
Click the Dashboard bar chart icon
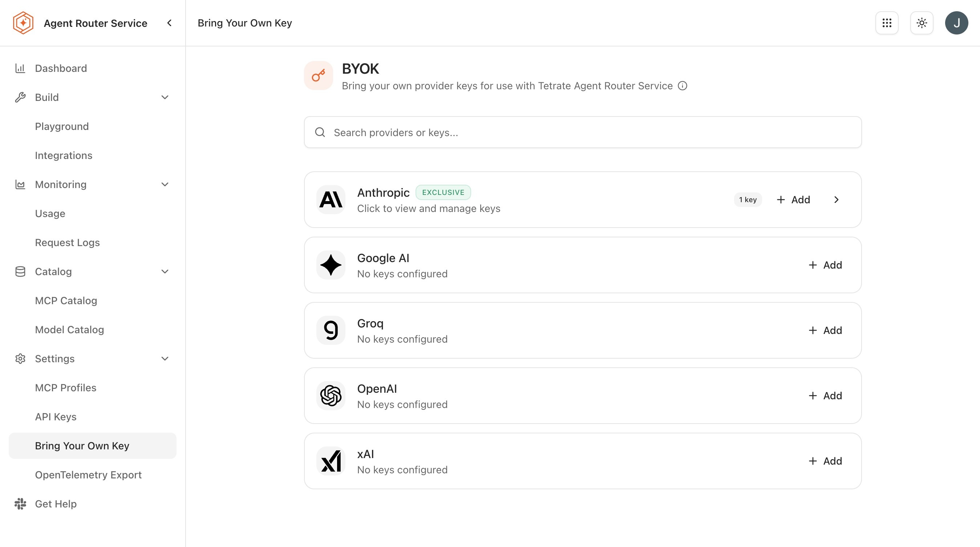(x=20, y=68)
